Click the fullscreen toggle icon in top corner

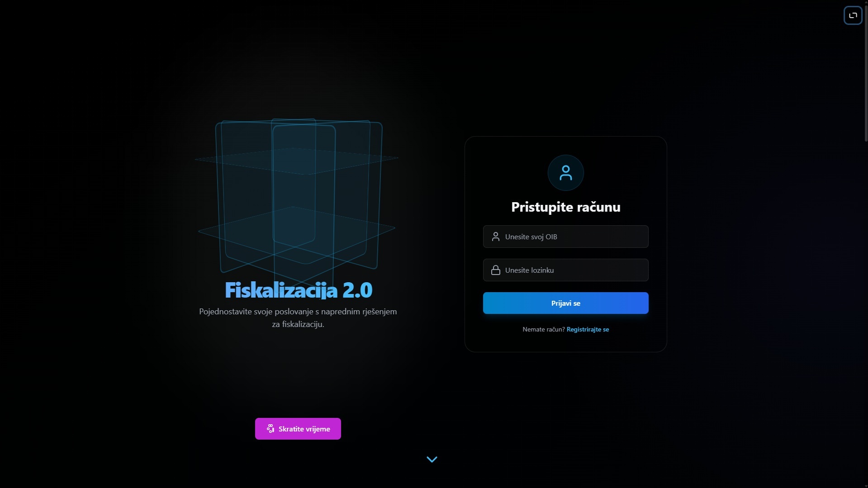[853, 15]
